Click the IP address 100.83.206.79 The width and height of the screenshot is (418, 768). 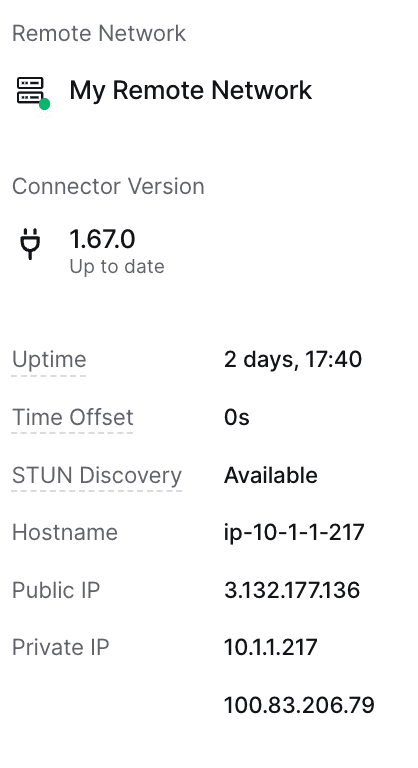click(299, 705)
